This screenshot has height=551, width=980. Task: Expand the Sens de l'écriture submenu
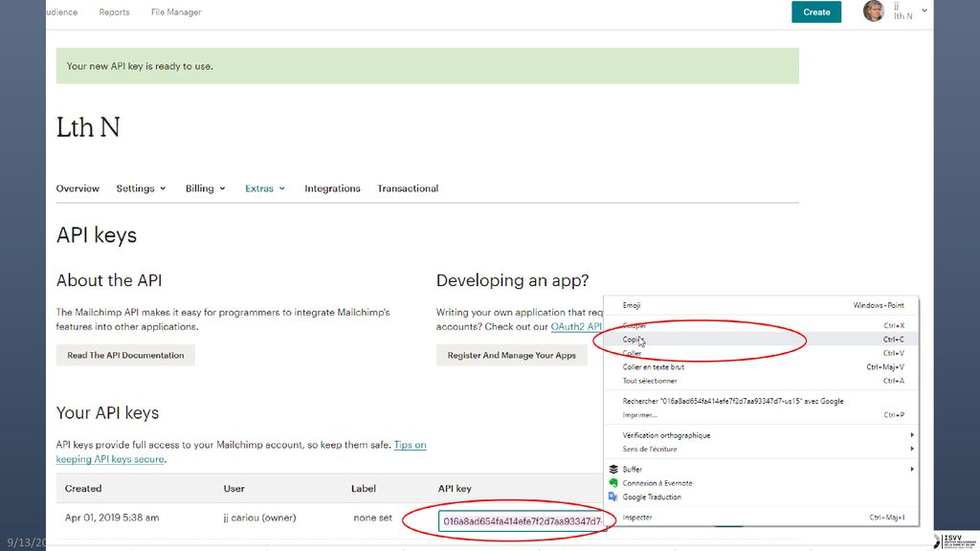[761, 450]
